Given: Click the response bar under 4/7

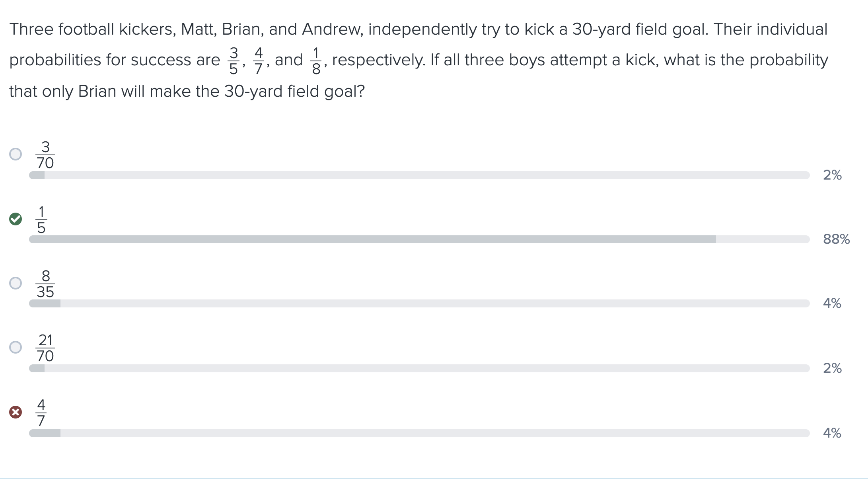Looking at the screenshot, I should point(419,433).
